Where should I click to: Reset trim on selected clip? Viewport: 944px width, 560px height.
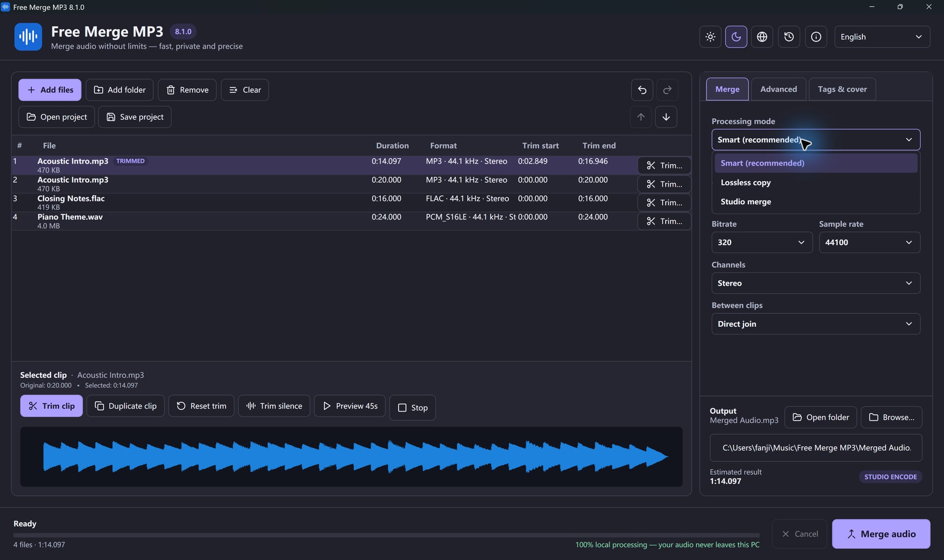coord(201,406)
